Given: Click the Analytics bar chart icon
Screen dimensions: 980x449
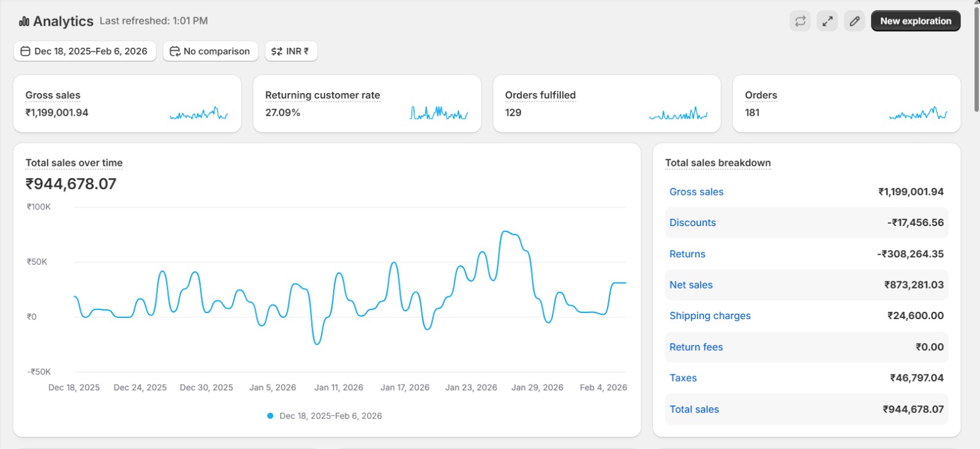Looking at the screenshot, I should coord(24,21).
